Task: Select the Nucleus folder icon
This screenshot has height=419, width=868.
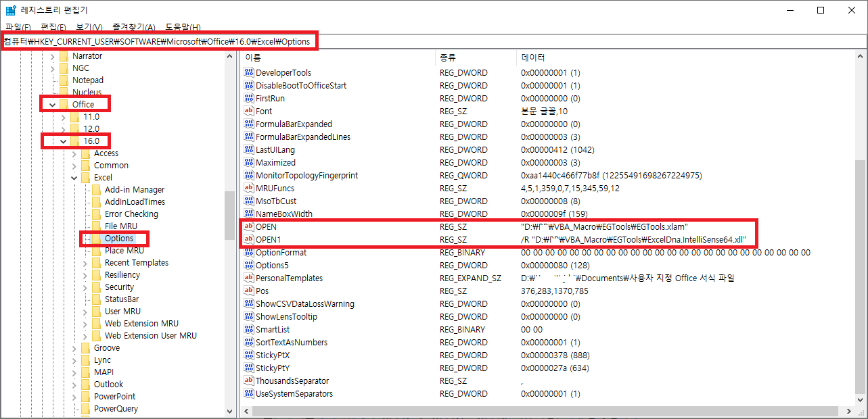Action: 64,93
